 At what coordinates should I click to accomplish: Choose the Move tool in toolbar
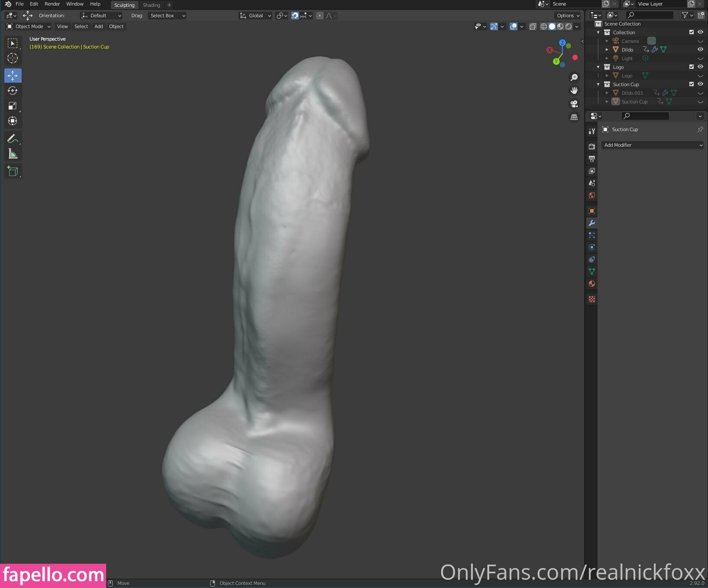13,76
